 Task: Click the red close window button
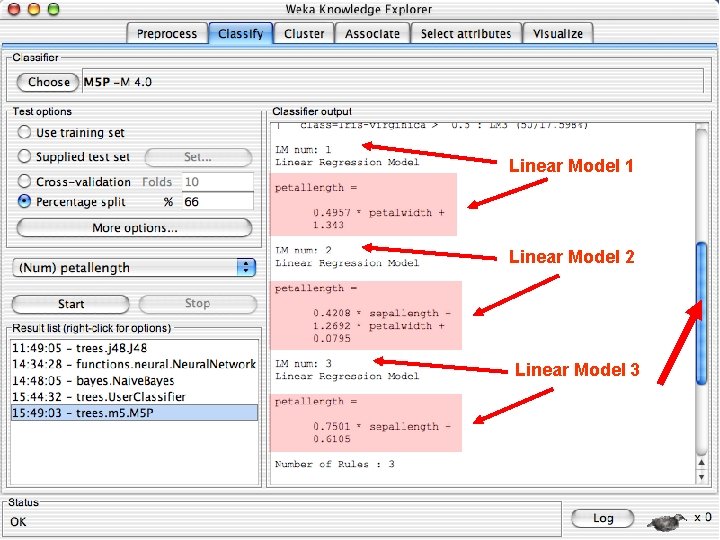click(14, 8)
